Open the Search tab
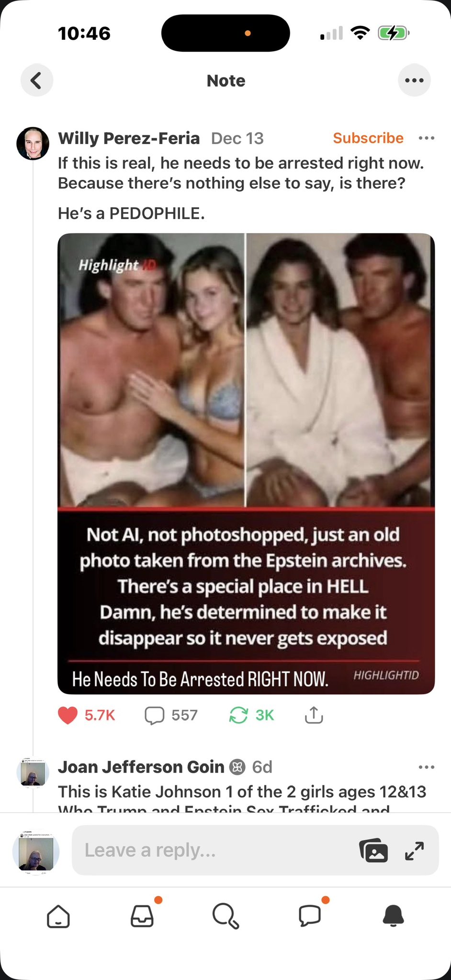The image size is (451, 980). pos(225,916)
